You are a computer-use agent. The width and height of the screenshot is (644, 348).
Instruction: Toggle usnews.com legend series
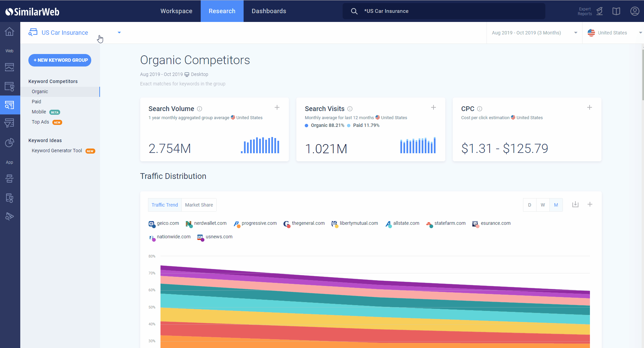(x=215, y=237)
